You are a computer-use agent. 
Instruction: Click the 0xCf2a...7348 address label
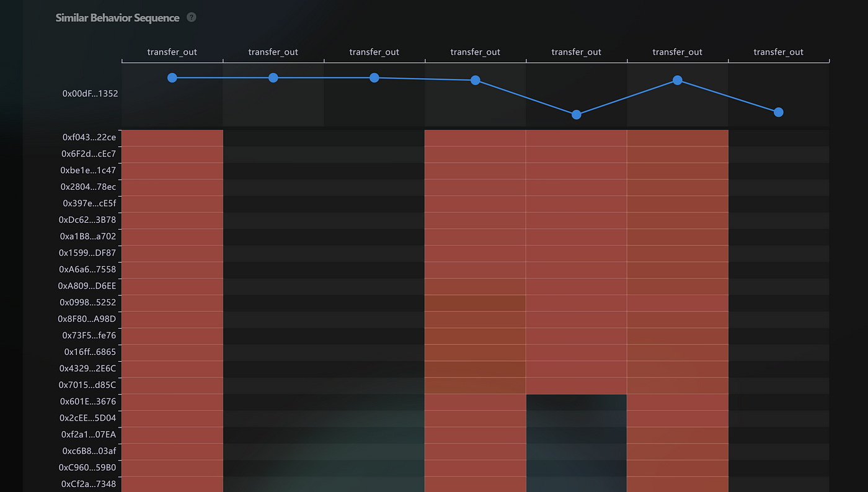88,484
